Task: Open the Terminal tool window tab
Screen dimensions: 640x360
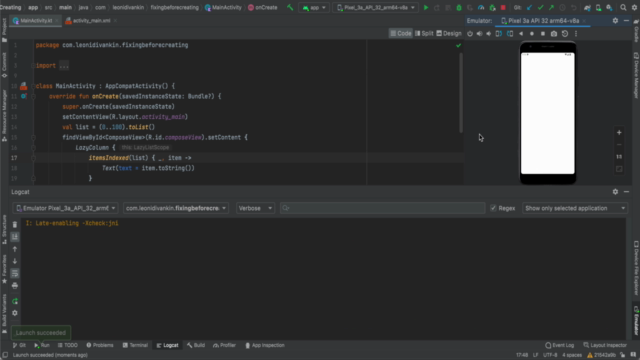Action: [135, 345]
